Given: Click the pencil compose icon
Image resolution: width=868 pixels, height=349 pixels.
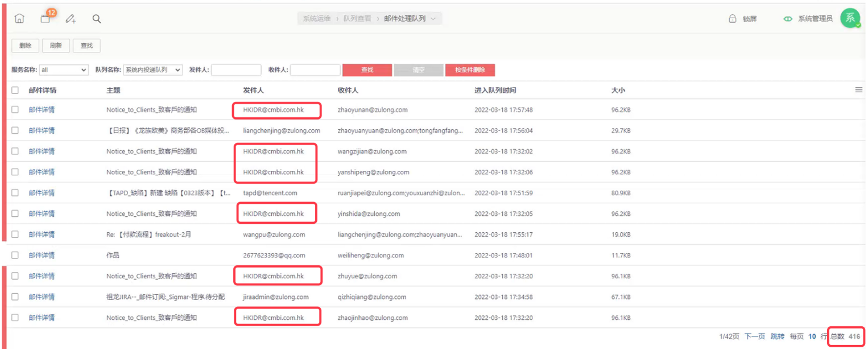Looking at the screenshot, I should point(71,19).
